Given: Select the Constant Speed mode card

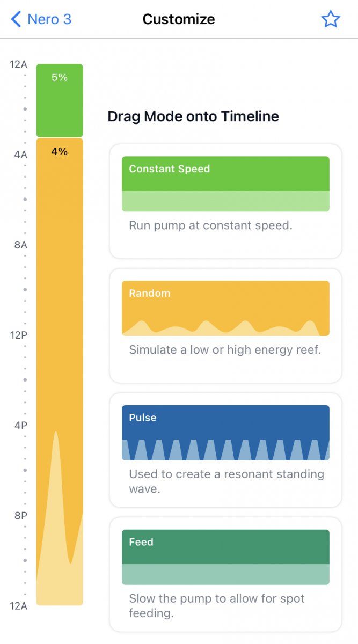Looking at the screenshot, I should pyautogui.click(x=225, y=201).
